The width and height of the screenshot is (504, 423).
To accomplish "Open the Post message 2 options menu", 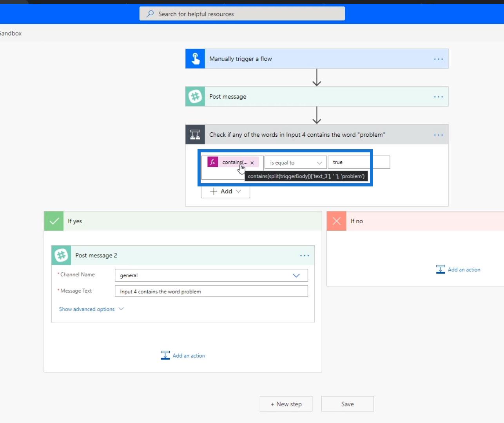I will point(305,256).
